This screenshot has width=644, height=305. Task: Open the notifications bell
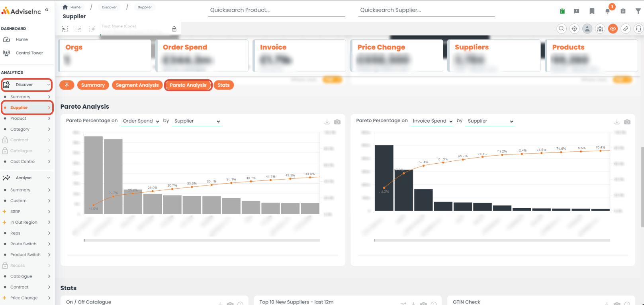point(607,11)
